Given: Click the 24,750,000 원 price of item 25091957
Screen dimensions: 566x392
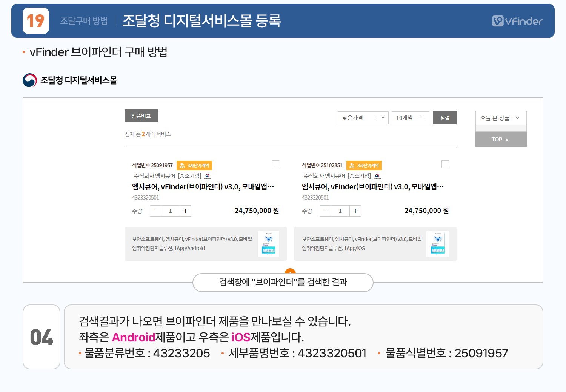Looking at the screenshot, I should (x=257, y=211).
